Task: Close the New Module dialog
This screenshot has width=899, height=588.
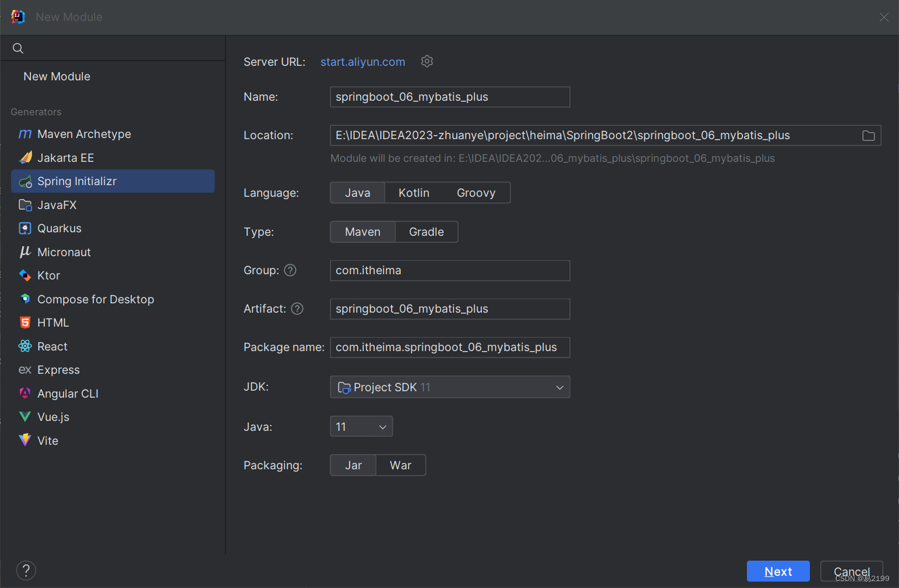Action: tap(884, 17)
